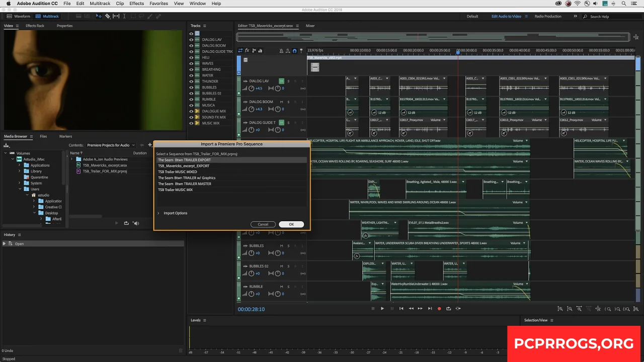Click the Media Browser auto-play speaker icon

(136, 223)
